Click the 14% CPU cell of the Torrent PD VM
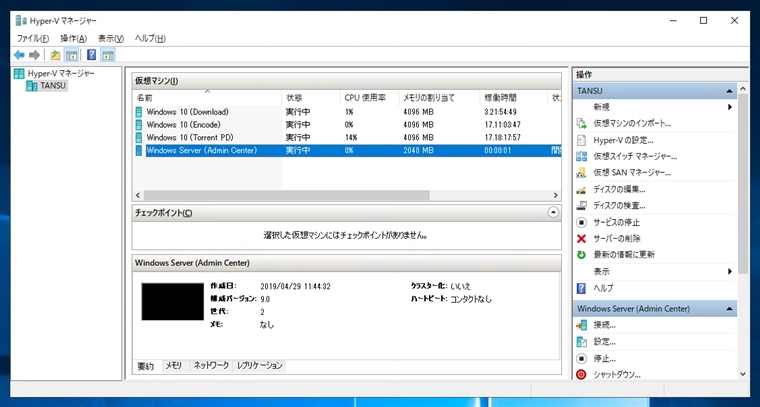The width and height of the screenshot is (760, 407). point(351,138)
